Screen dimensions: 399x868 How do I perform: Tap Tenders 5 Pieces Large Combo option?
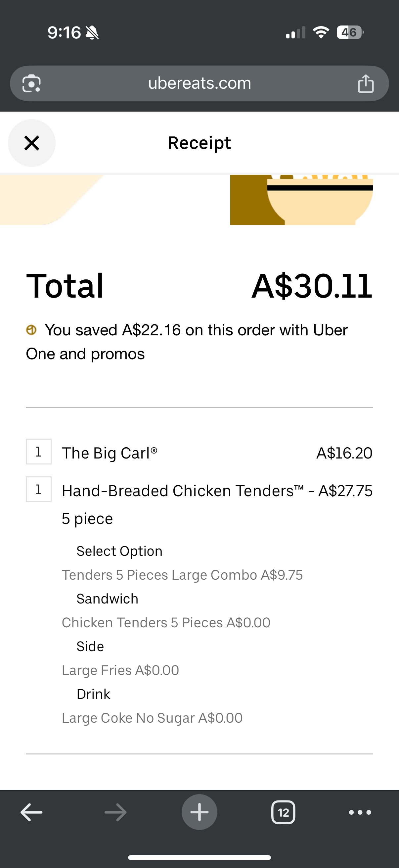coord(182,575)
